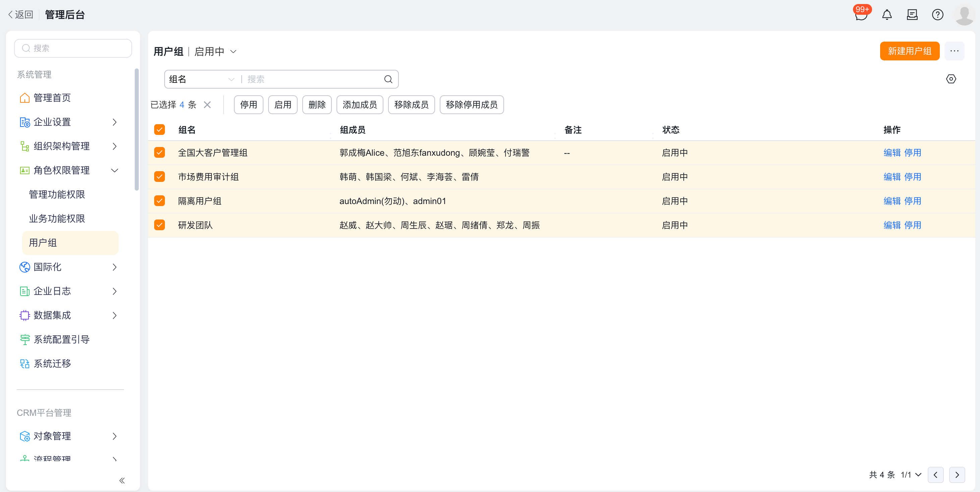Uncheck the 隔离用户组 row checkbox
The width and height of the screenshot is (980, 492).
160,201
